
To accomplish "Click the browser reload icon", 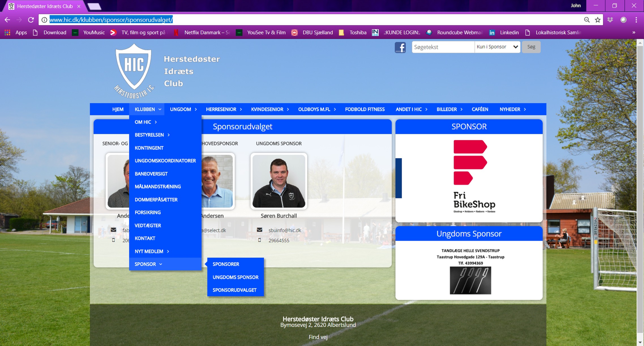I will coord(31,20).
